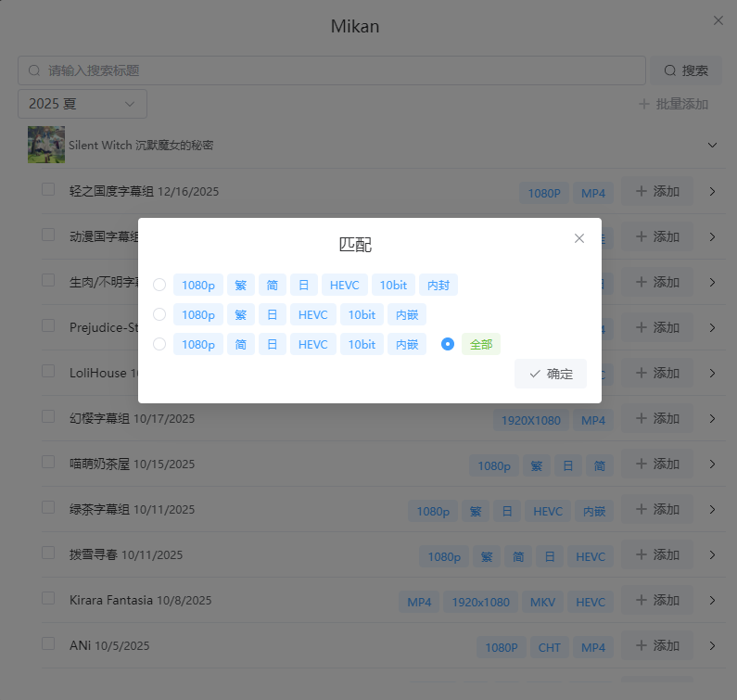
Task: Click the 10bit tag in the first match row
Action: point(393,285)
